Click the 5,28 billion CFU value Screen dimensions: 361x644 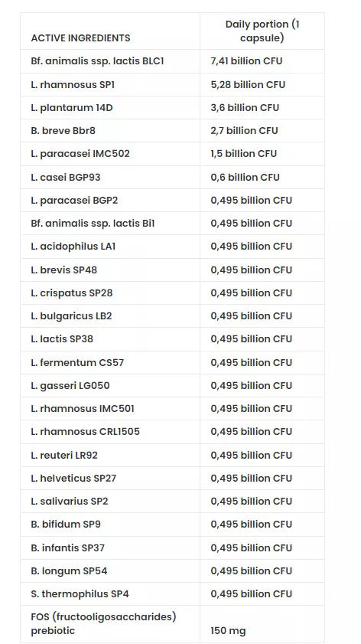coord(248,84)
